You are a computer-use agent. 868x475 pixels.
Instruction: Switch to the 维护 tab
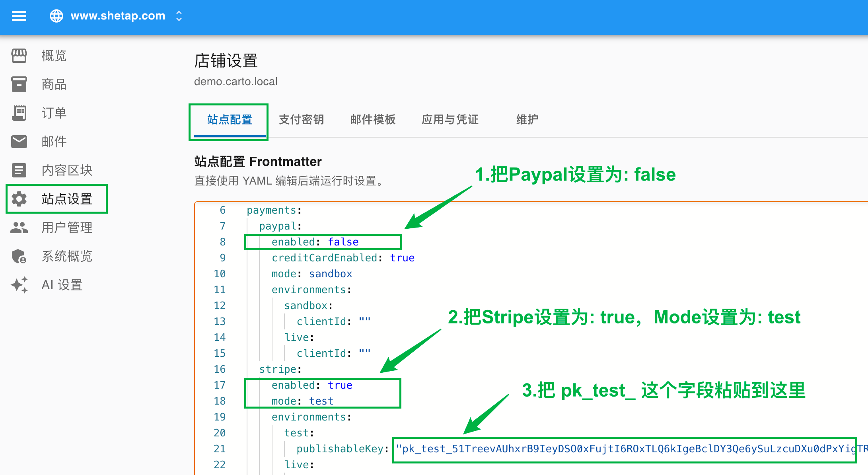pos(527,120)
